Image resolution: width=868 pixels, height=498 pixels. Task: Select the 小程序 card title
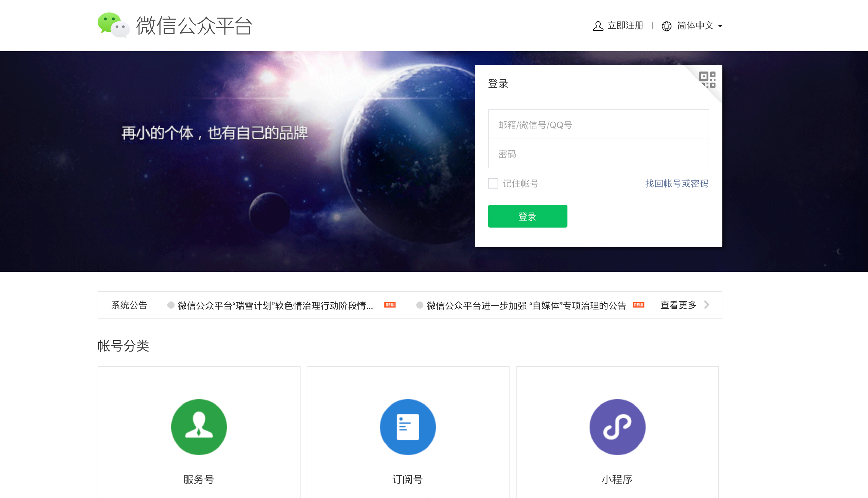click(617, 479)
